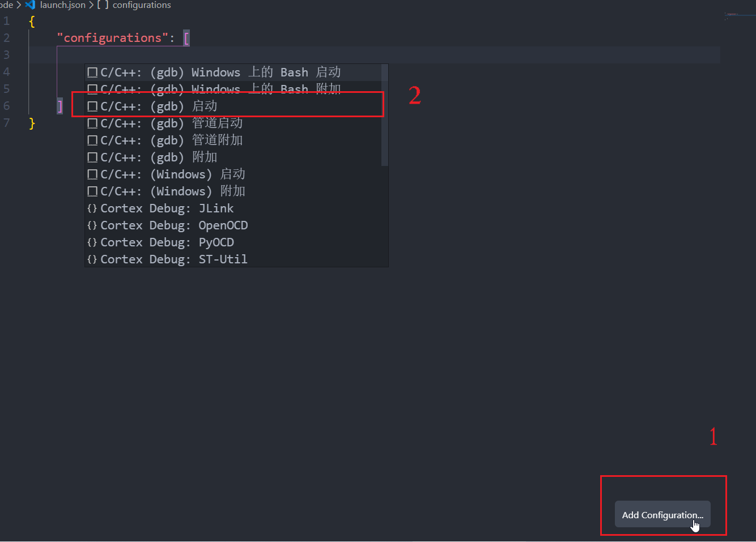The image size is (756, 542).
Task: Click the {} icon beside Cortex Debug: ST-Util
Action: click(92, 259)
